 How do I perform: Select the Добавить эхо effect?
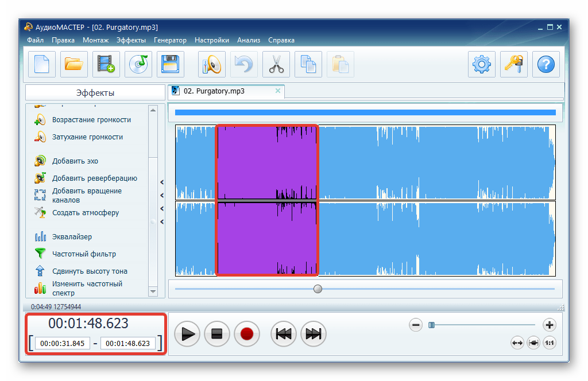[75, 161]
